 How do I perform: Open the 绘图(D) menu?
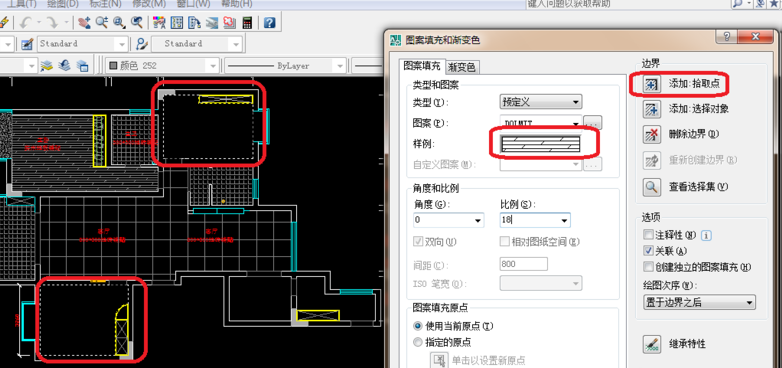coord(63,3)
